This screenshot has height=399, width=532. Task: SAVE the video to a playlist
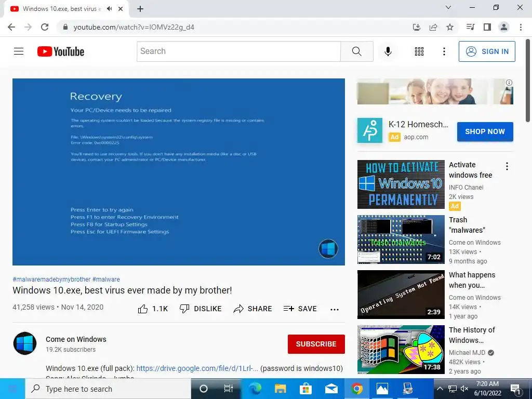300,309
